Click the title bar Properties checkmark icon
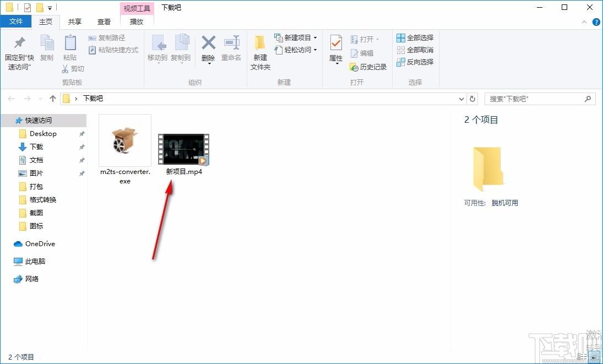 click(28, 8)
